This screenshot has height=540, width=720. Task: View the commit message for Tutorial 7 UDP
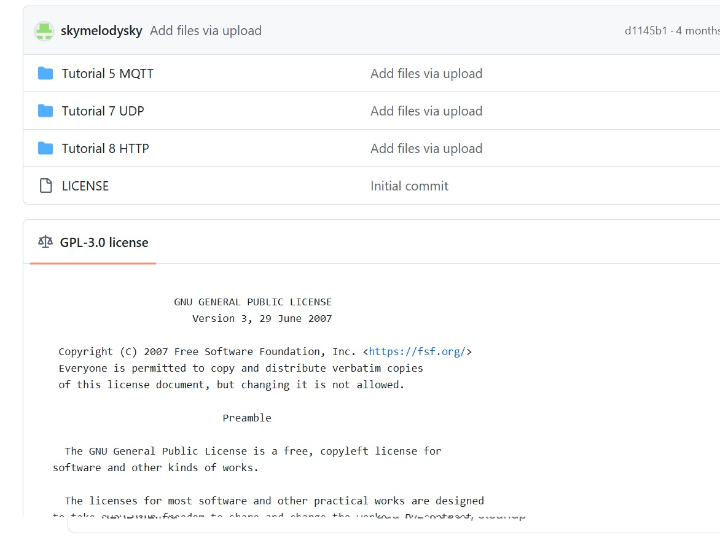[426, 111]
